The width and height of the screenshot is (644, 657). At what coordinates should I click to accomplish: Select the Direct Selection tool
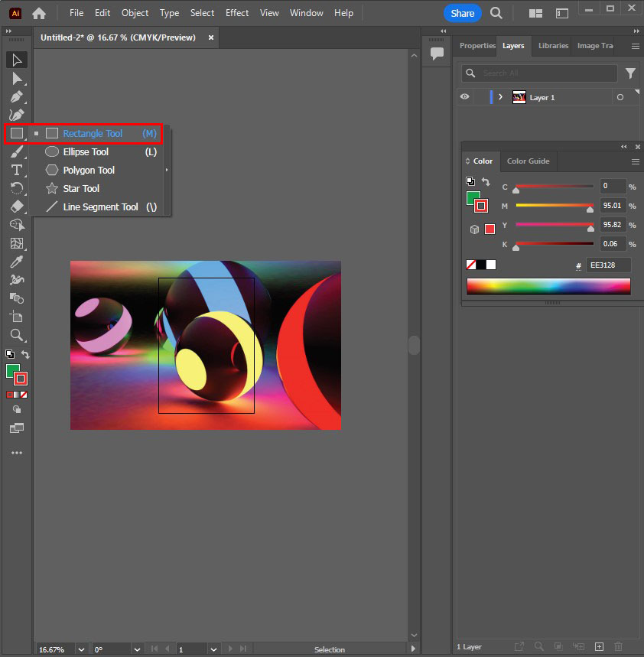pos(17,78)
